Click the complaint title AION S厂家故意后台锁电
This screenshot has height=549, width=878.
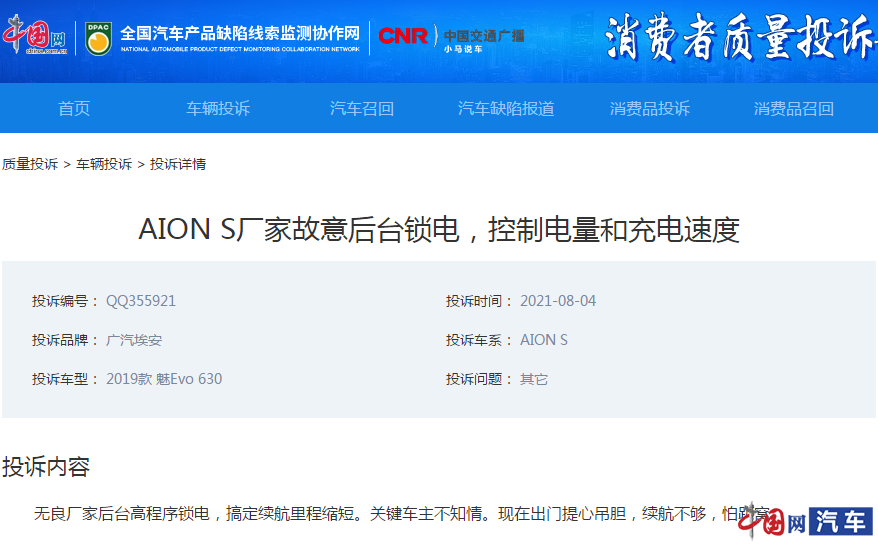click(x=439, y=230)
